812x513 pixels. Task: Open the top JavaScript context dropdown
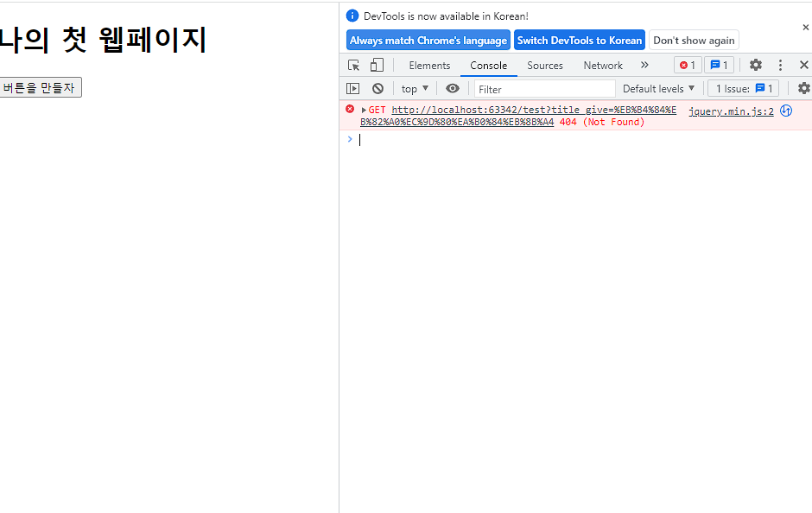tap(415, 88)
